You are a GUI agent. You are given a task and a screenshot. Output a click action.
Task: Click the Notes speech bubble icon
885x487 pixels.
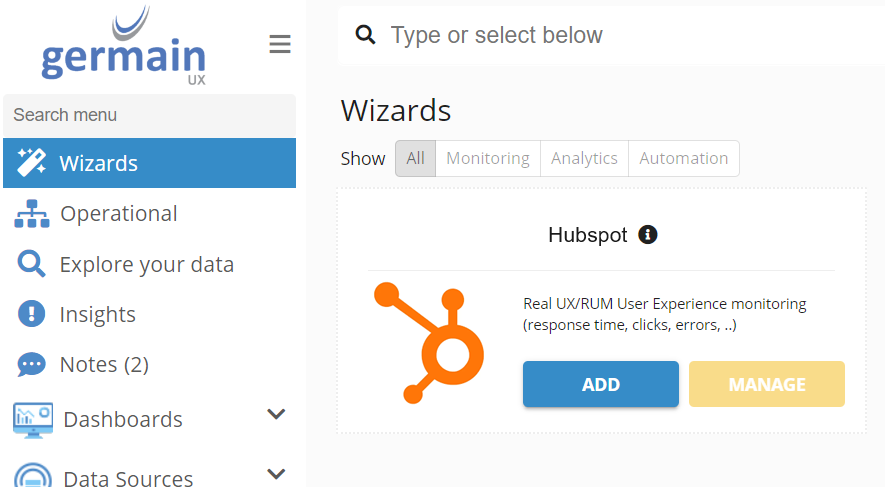click(32, 365)
